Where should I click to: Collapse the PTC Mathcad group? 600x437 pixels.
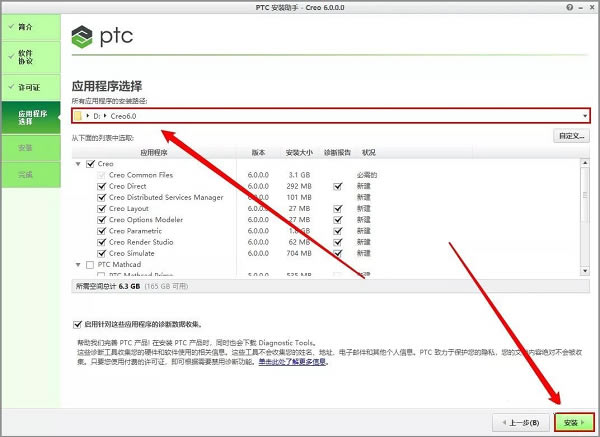click(x=78, y=264)
